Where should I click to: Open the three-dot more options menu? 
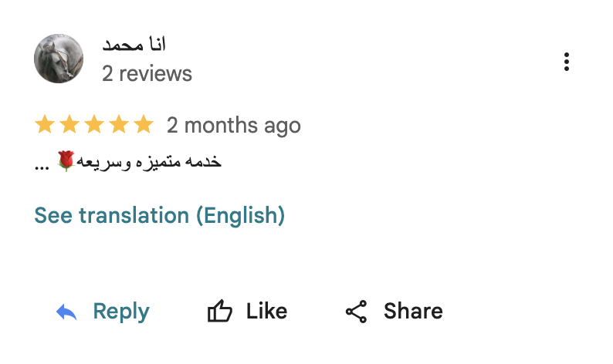click(x=567, y=62)
